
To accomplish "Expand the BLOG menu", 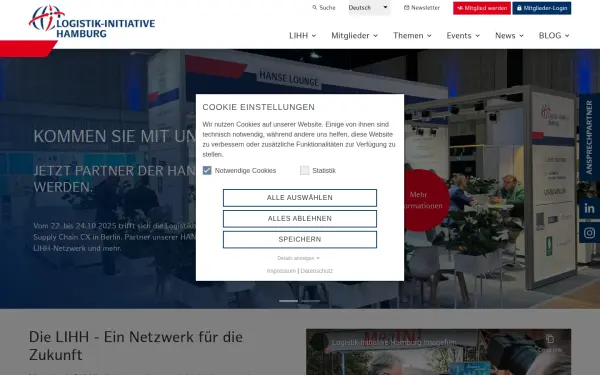I will click(554, 36).
